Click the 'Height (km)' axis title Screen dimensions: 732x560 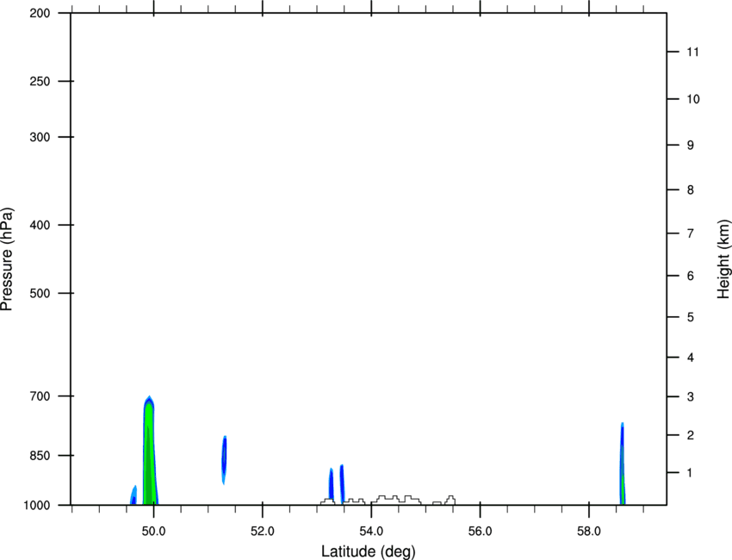coord(723,259)
